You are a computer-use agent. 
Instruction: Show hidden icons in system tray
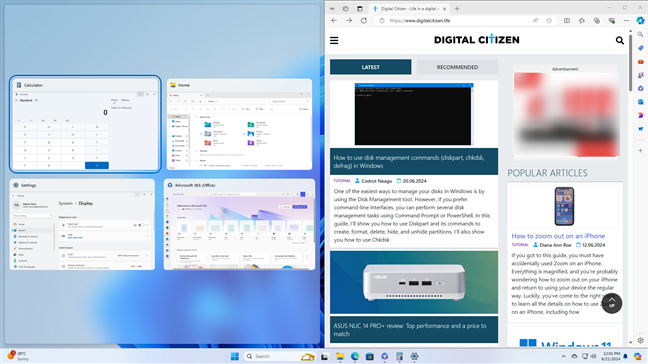[x=563, y=356]
